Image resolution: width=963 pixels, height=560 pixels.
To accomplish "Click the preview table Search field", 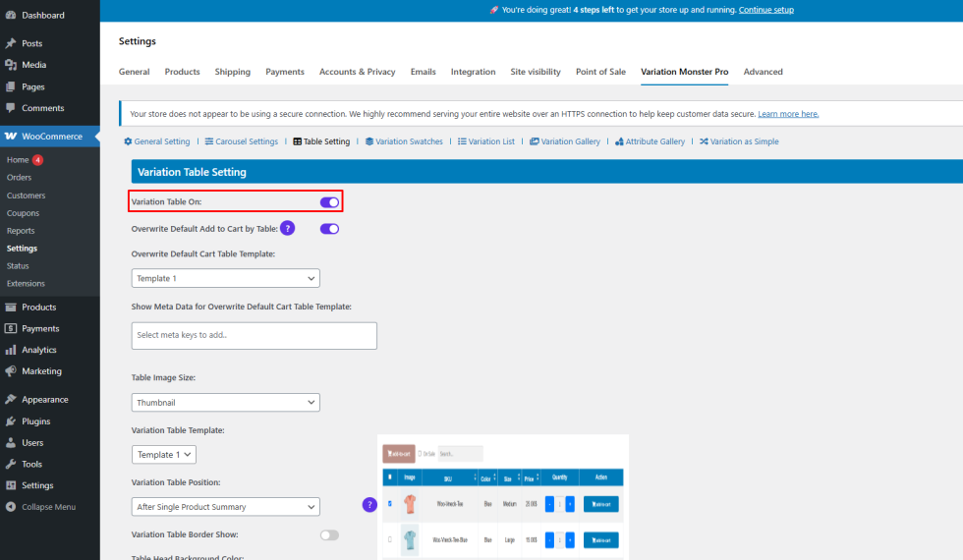I will (x=460, y=454).
